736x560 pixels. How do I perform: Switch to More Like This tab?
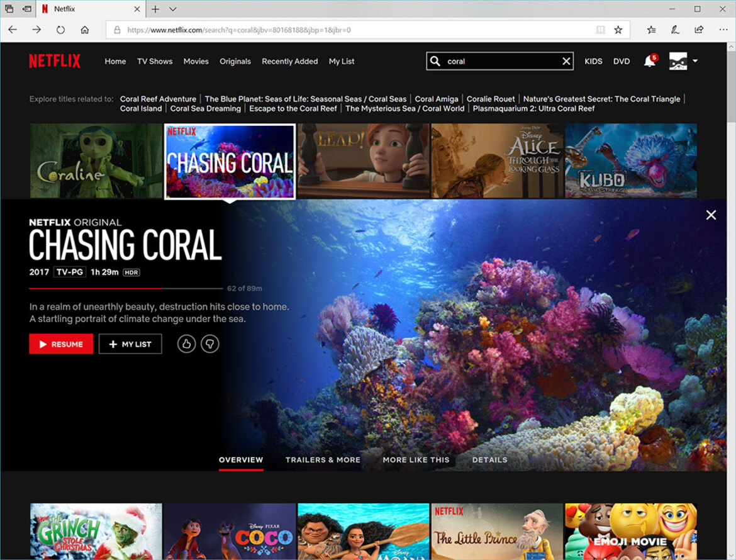tap(416, 460)
